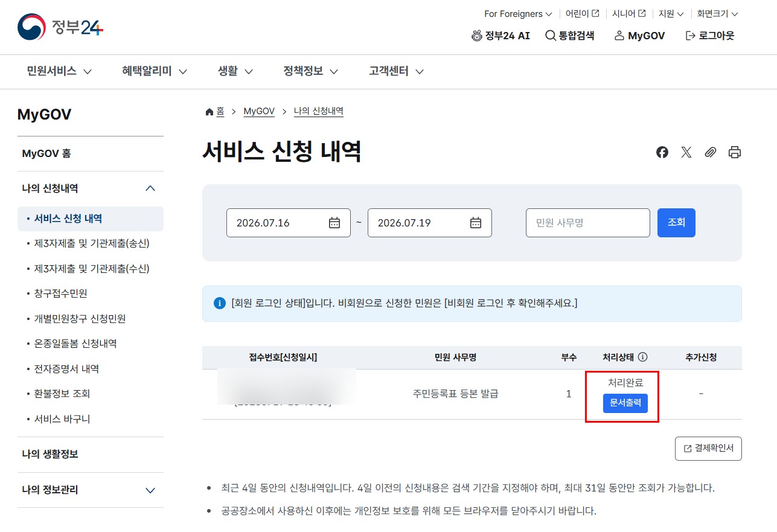Expand For Foreigners dropdown
This screenshot has height=532, width=777.
click(518, 14)
